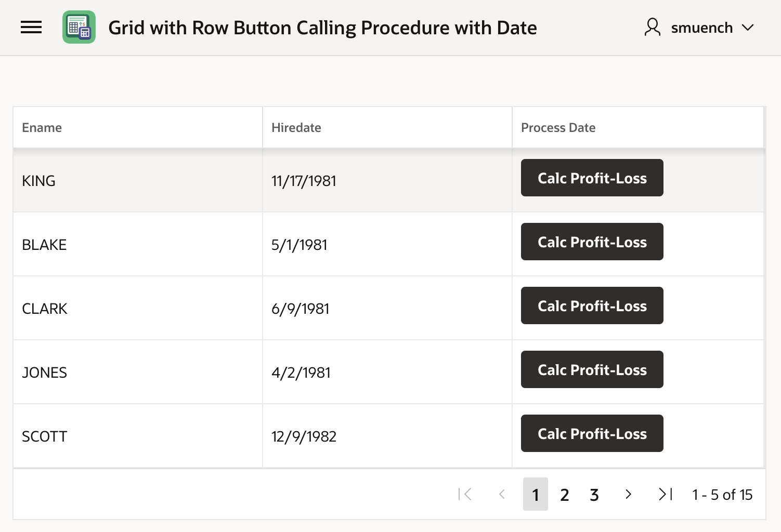Select page 3 in pagination

coord(594,494)
